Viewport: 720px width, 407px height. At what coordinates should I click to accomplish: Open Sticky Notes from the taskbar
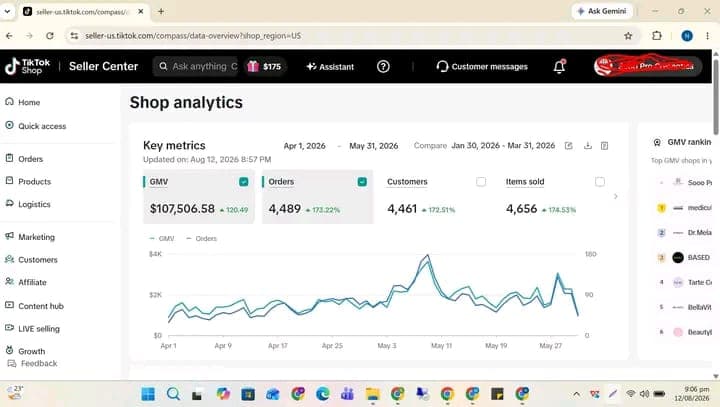tap(497, 394)
